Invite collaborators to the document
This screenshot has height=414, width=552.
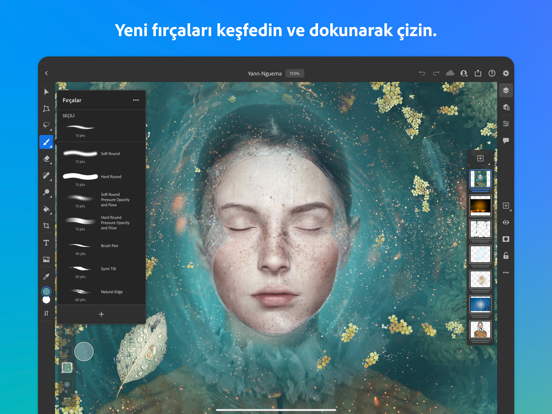[x=464, y=73]
